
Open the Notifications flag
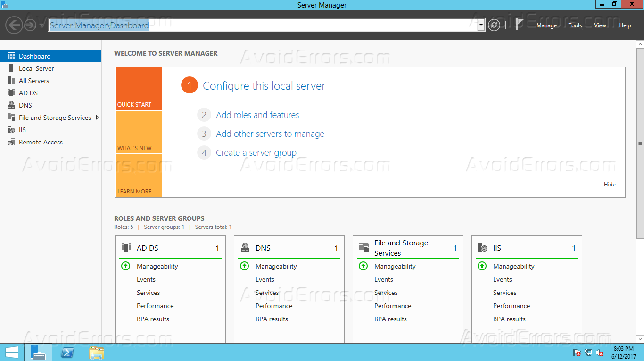pyautogui.click(x=520, y=24)
